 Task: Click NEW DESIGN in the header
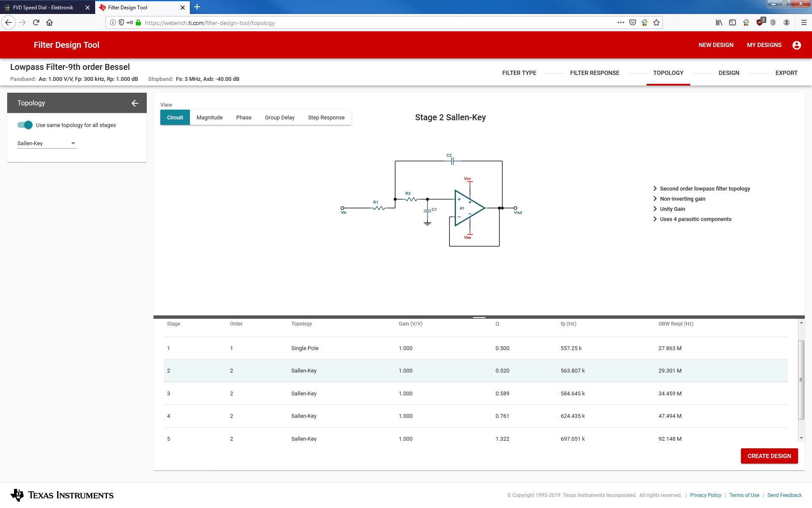(716, 45)
